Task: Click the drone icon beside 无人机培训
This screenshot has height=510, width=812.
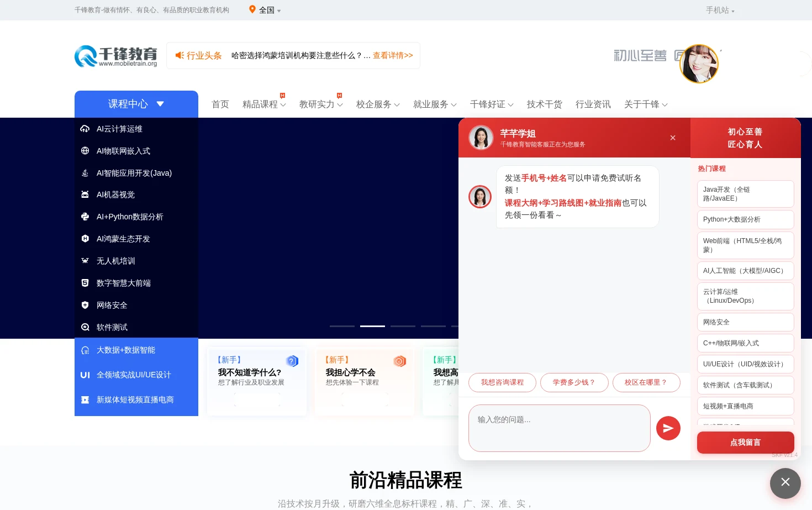Action: click(x=85, y=261)
